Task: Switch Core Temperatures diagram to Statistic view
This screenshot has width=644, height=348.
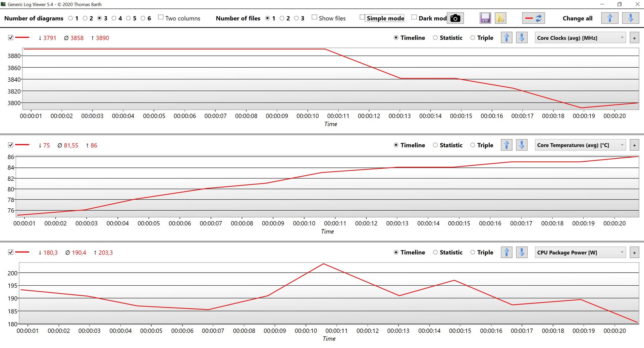Action: (x=435, y=145)
